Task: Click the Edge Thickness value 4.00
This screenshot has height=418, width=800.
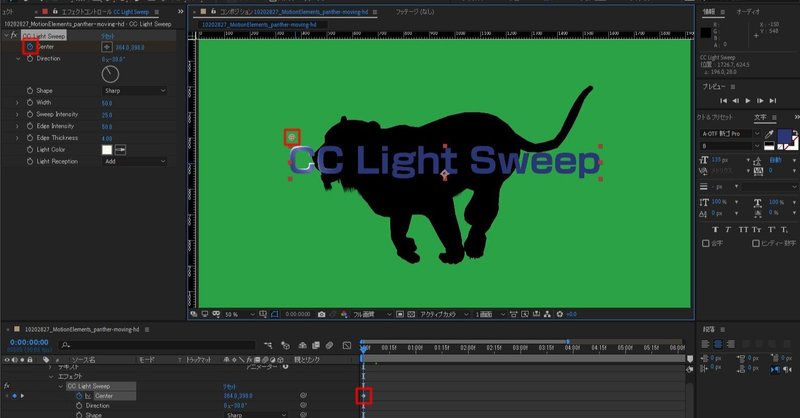Action: 107,139
